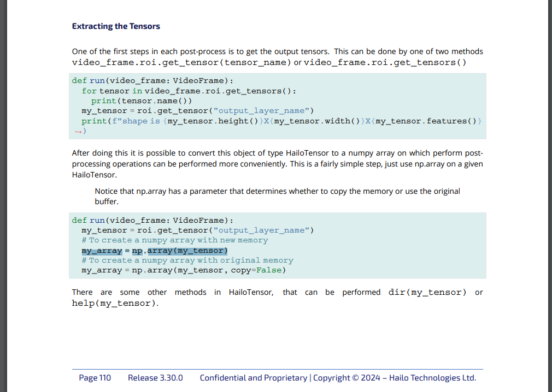The image size is (552, 392).
Task: Click "def run(video_frame: VideoFrame):" in first code block
Action: tap(152, 80)
